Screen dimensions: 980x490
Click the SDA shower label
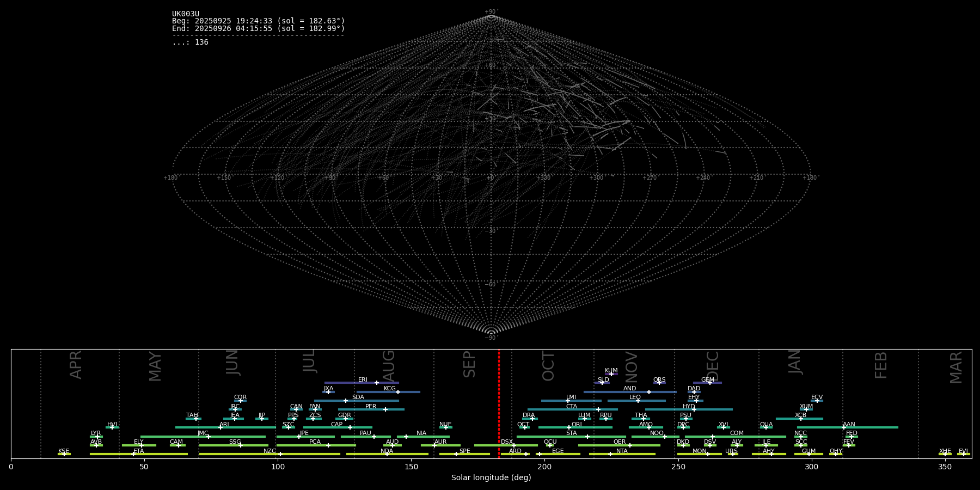click(x=358, y=397)
